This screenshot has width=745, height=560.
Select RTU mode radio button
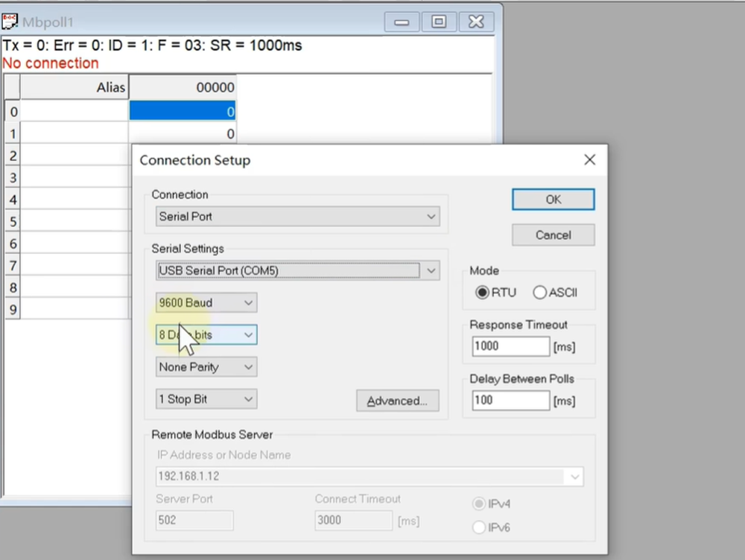click(482, 293)
